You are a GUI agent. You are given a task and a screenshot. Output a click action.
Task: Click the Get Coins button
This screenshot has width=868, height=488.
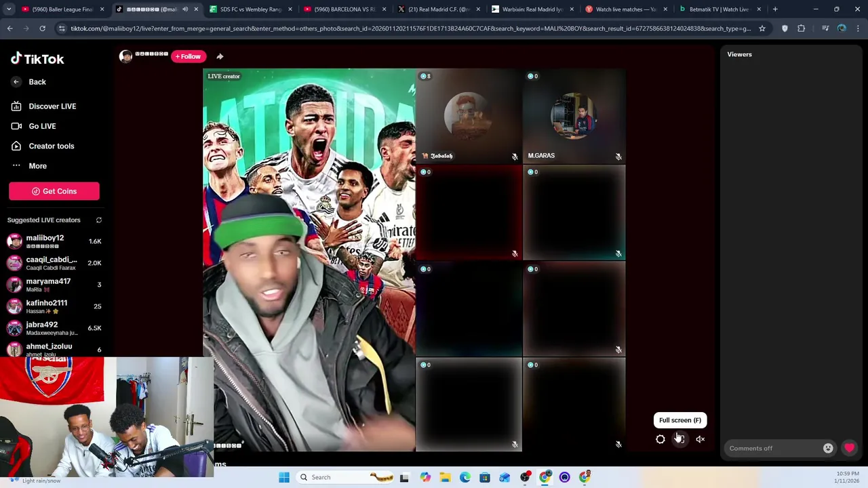pos(54,191)
